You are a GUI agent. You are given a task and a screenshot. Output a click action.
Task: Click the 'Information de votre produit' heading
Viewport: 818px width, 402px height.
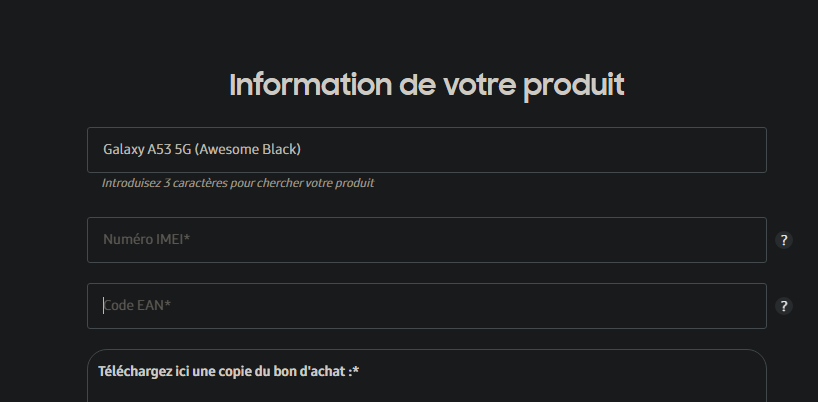[427, 86]
